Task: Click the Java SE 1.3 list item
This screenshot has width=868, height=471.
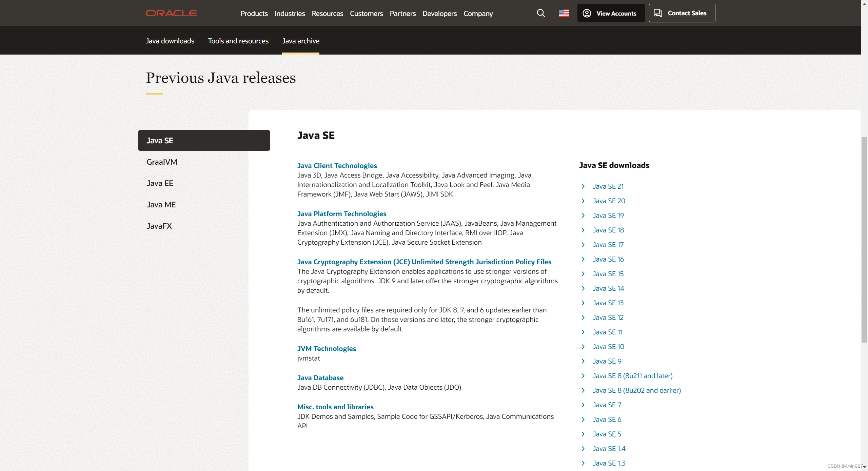Action: (x=609, y=463)
